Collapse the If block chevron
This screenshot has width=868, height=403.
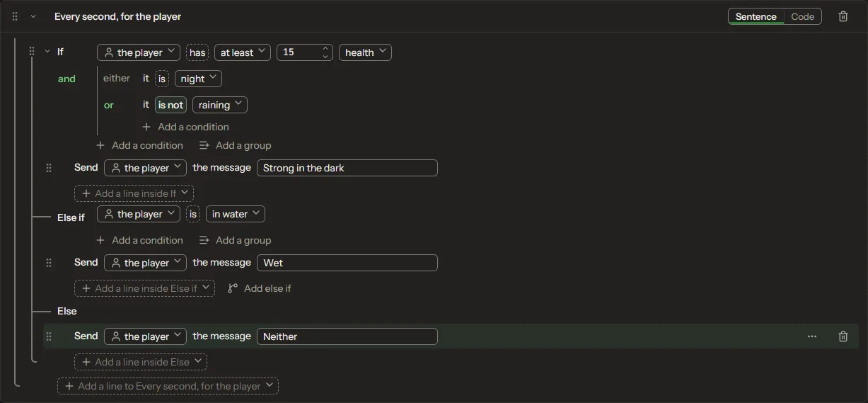point(47,52)
